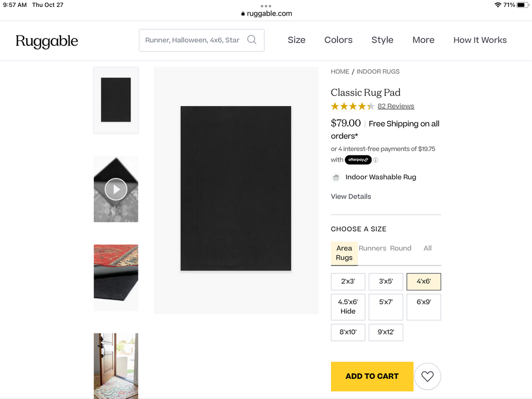Click the search magnifier icon
The height and width of the screenshot is (399, 532).
tap(252, 40)
